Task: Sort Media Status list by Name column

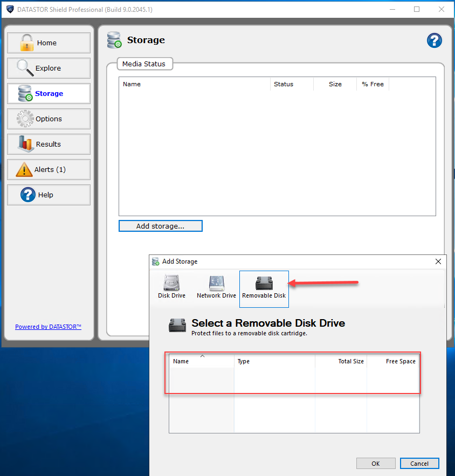Action: [194, 84]
